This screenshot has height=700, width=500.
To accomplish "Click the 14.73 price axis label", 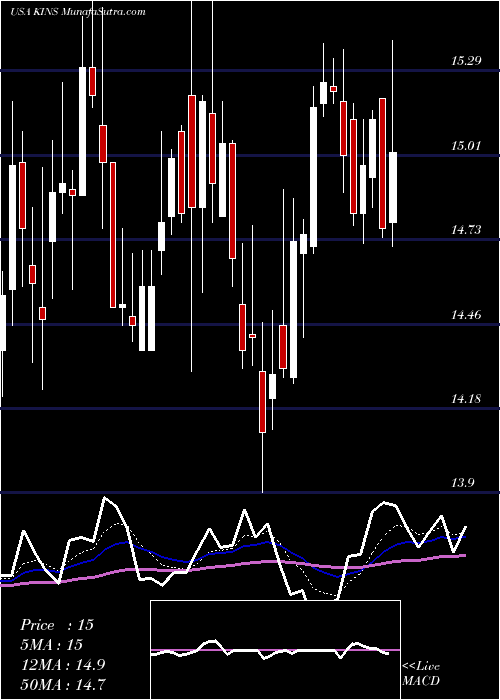I will [x=466, y=230].
